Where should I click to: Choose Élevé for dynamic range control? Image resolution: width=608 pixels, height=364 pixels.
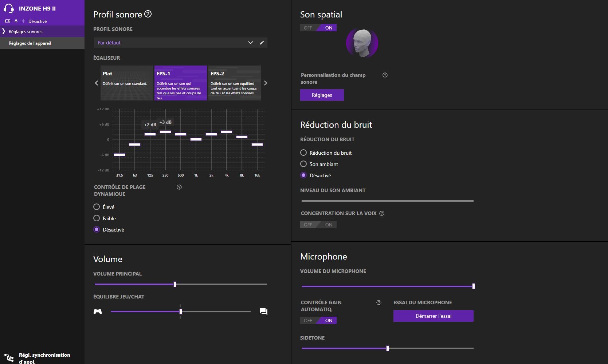pyautogui.click(x=97, y=207)
